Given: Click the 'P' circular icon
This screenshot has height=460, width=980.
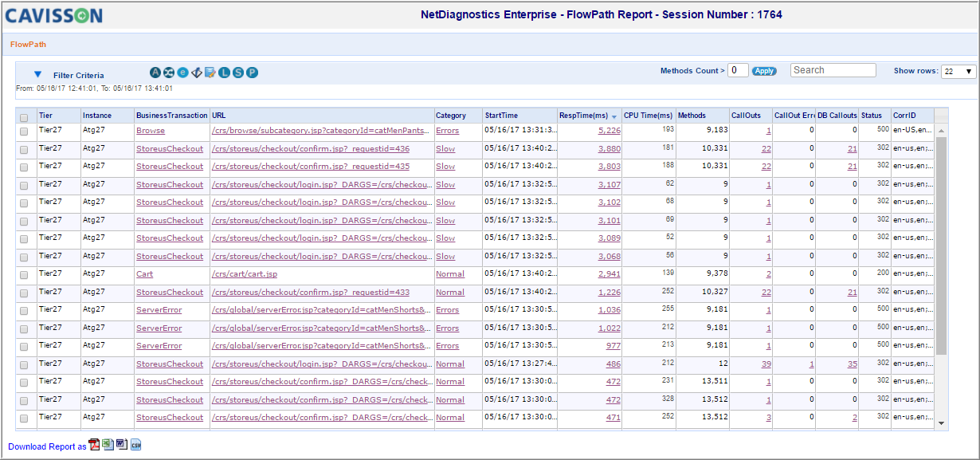Looking at the screenshot, I should click(x=252, y=73).
